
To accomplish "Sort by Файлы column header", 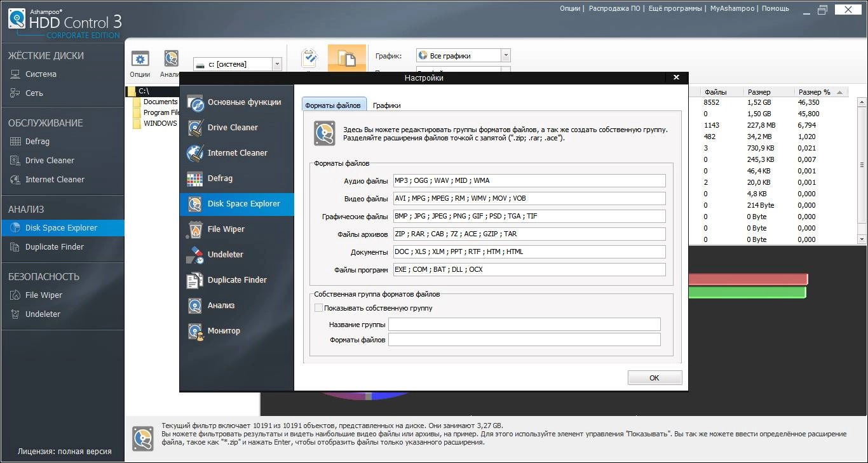I will point(721,92).
